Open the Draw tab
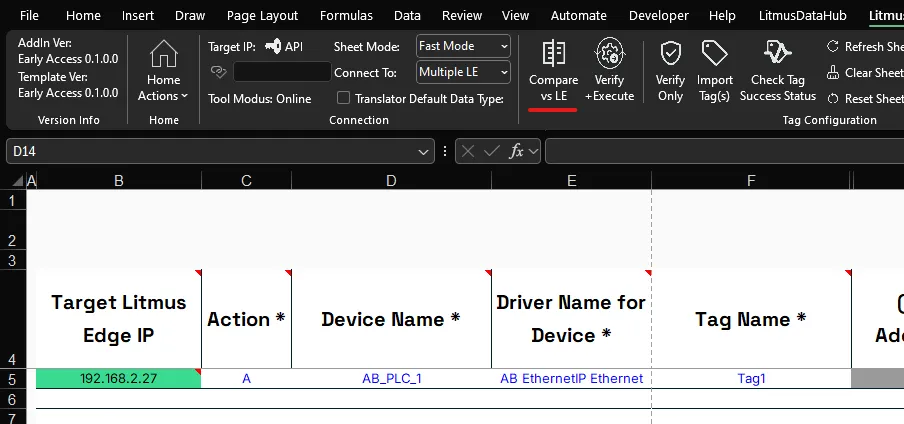This screenshot has width=904, height=424. coord(190,16)
